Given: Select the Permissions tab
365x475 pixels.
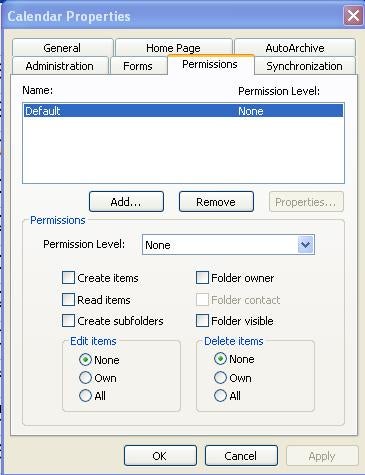Looking at the screenshot, I should click(x=210, y=64).
